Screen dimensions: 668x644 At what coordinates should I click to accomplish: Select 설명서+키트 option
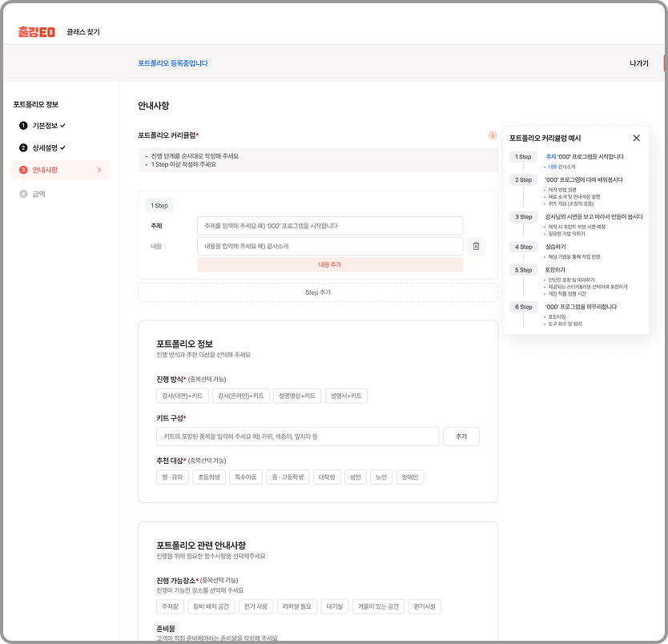(346, 396)
